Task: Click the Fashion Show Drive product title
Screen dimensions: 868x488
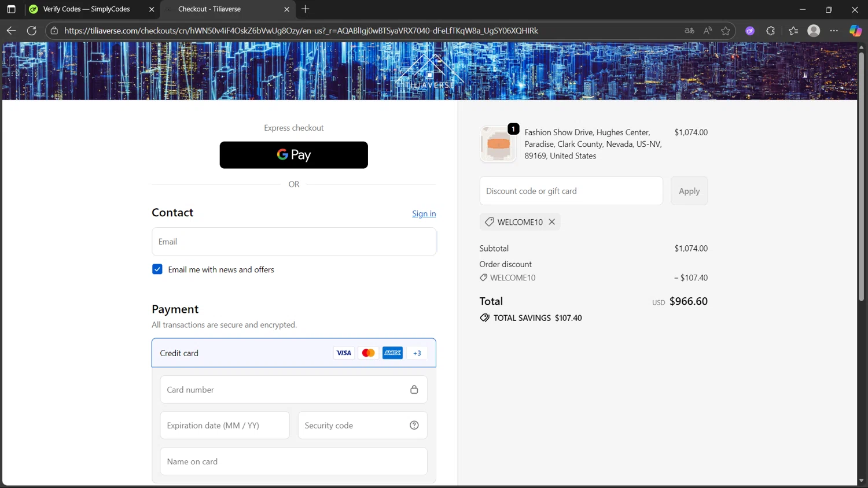Action: 593,144
